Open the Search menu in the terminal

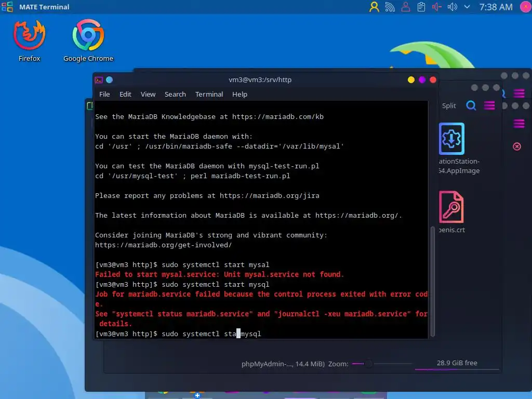tap(175, 95)
